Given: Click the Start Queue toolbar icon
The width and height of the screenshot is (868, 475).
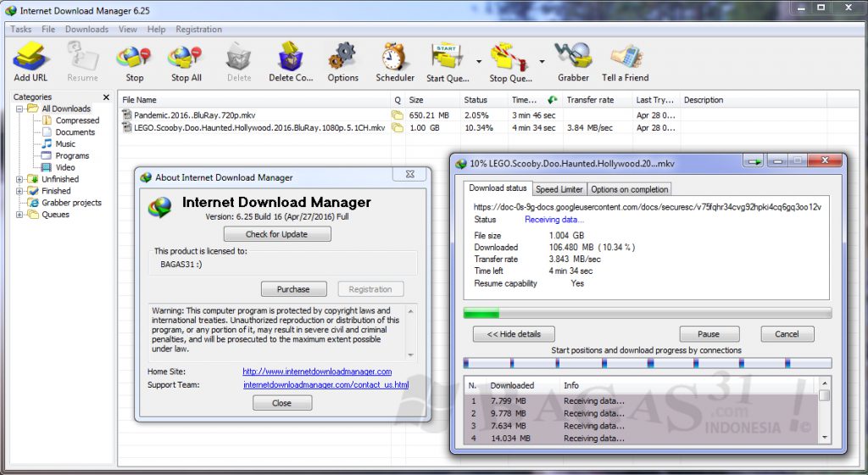Looking at the screenshot, I should [448, 61].
